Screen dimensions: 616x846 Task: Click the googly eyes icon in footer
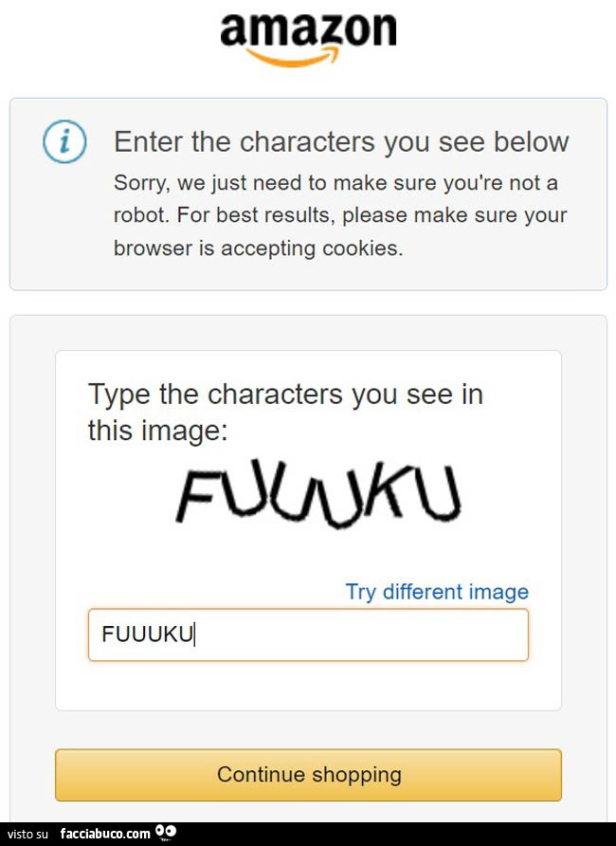pos(165,833)
